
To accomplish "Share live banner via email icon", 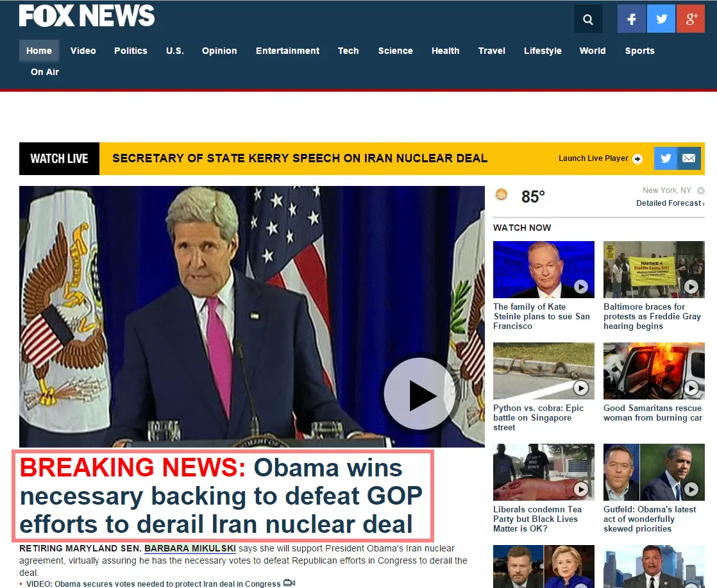I will [689, 158].
